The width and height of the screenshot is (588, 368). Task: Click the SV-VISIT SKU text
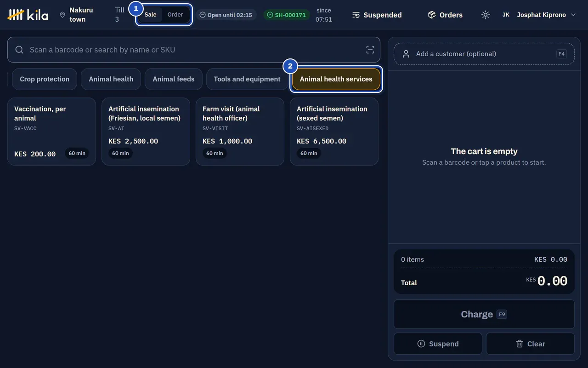215,128
